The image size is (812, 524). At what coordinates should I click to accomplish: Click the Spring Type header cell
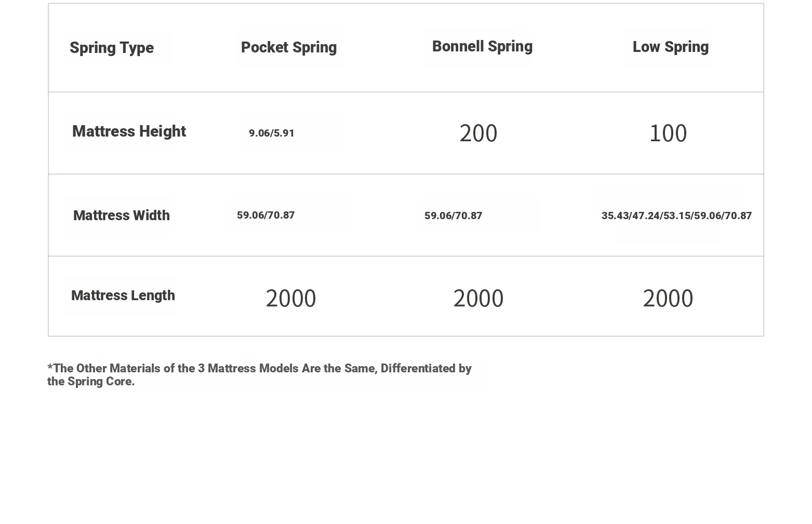(112, 48)
